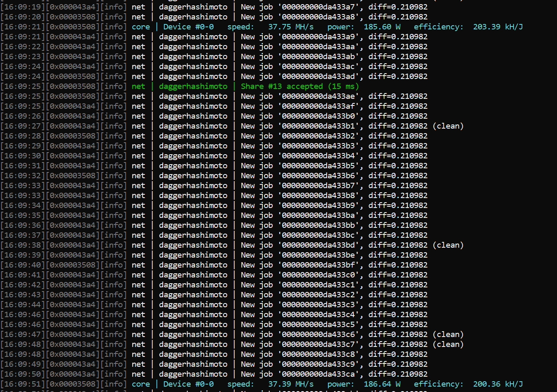Click the speed value 37.75 MH/s

point(291,27)
